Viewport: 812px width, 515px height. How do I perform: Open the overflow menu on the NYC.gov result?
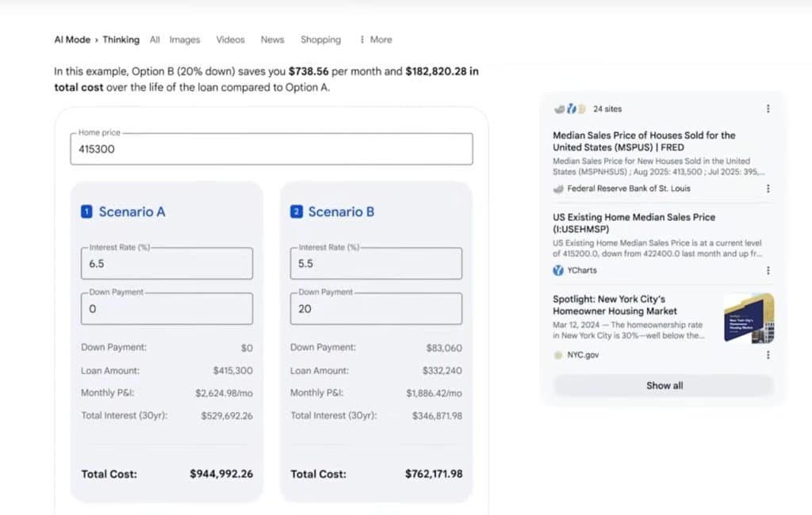coord(768,355)
